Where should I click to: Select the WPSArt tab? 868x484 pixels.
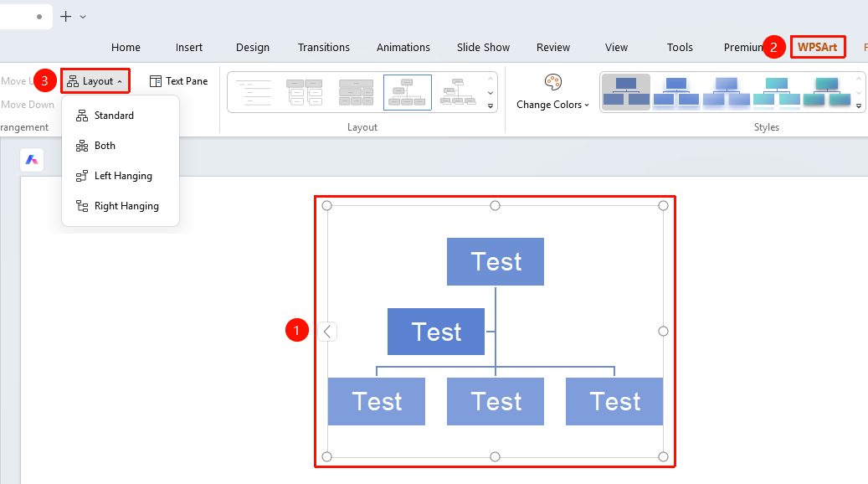coord(818,47)
